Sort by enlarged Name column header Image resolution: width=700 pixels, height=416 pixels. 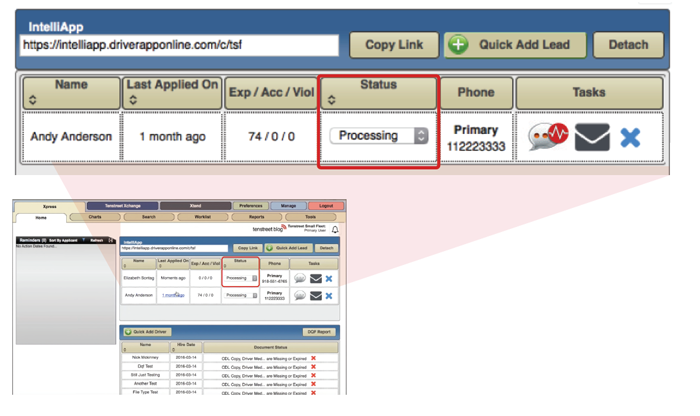71,92
